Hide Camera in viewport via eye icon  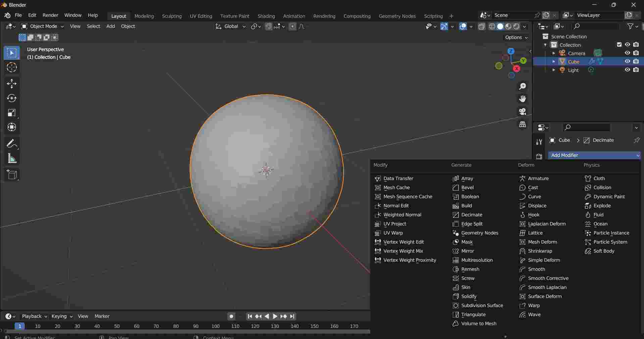627,53
